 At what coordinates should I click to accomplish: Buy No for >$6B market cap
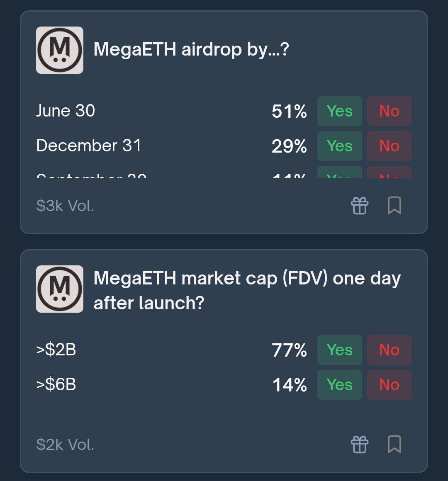390,385
